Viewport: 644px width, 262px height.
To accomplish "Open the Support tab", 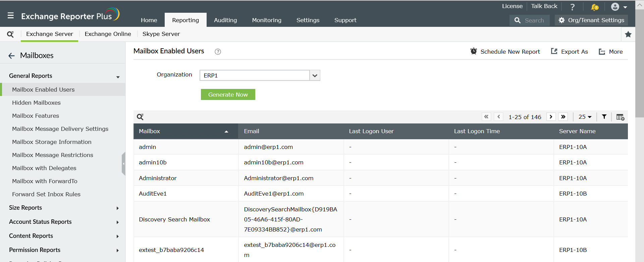I will point(345,20).
